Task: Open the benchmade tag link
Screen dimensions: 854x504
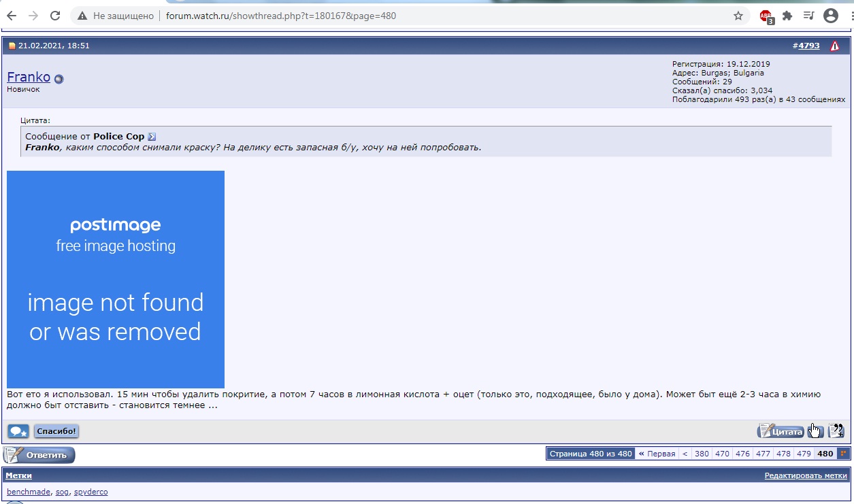Action: point(28,492)
